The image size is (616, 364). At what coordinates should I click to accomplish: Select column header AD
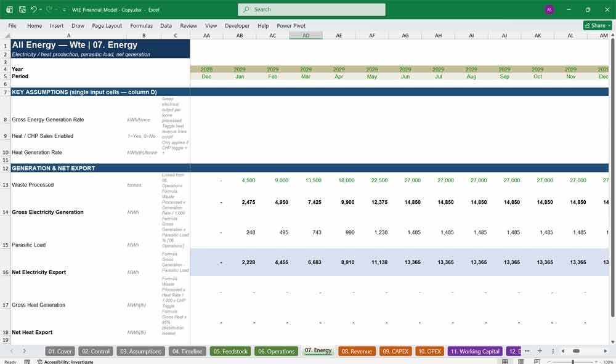point(306,35)
